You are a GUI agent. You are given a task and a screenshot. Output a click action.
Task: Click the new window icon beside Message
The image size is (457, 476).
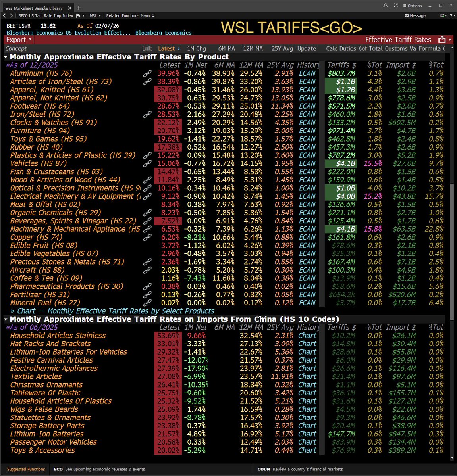442,16
